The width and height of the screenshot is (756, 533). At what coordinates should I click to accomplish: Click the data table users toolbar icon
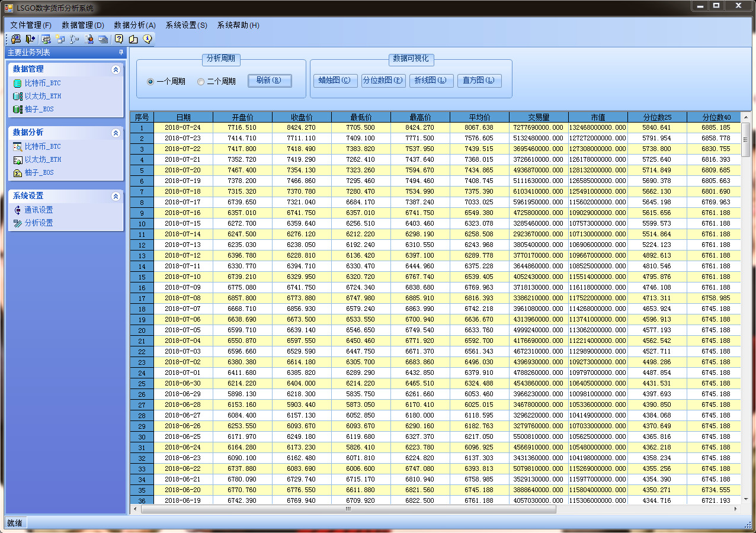pyautogui.click(x=46, y=39)
